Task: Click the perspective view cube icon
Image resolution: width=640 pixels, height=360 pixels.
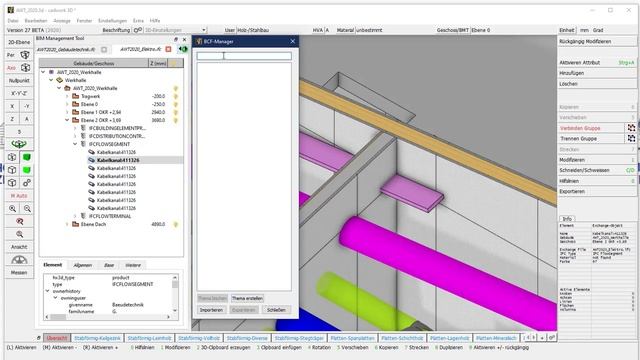Action: click(x=25, y=55)
